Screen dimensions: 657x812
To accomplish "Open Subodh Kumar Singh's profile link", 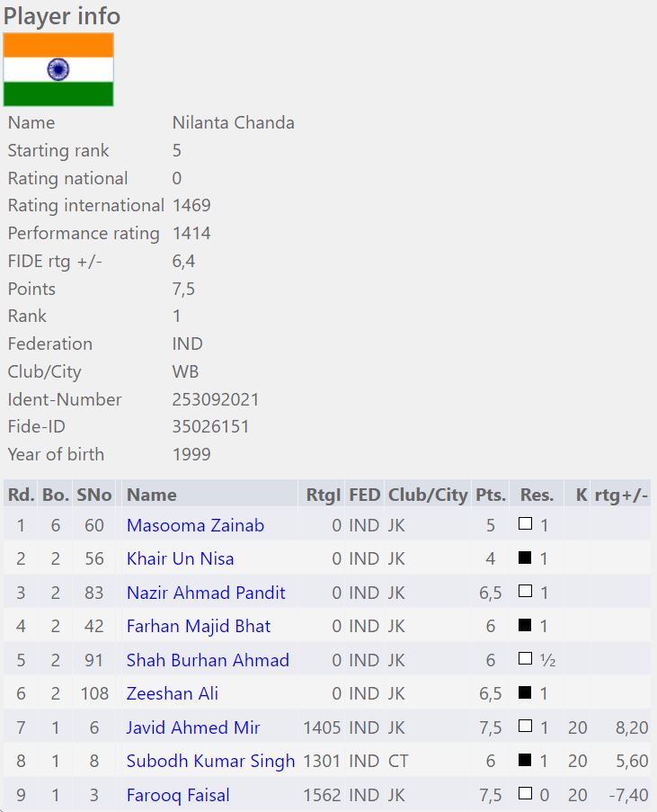I will (x=210, y=761).
